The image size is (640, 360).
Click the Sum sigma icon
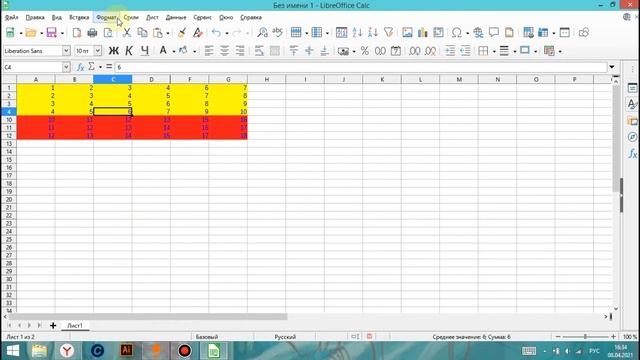pos(92,67)
